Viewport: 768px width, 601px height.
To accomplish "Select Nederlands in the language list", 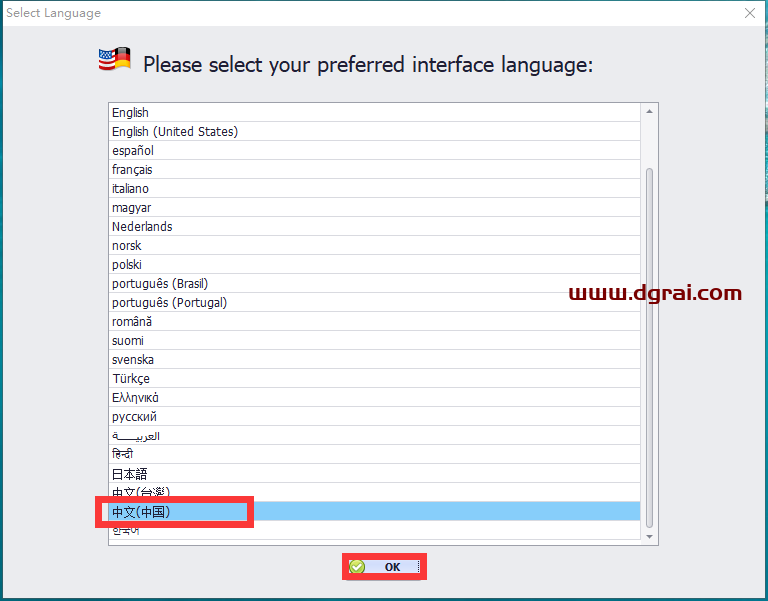I will (142, 227).
